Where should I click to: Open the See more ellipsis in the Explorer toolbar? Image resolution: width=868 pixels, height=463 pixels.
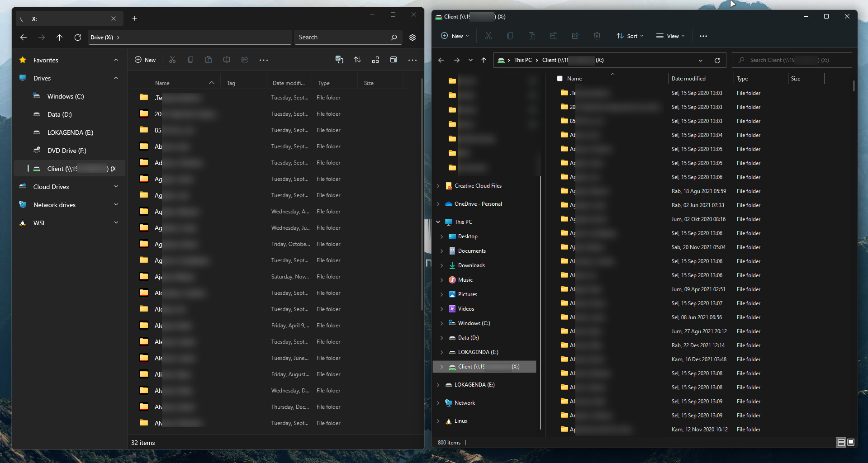(x=703, y=36)
